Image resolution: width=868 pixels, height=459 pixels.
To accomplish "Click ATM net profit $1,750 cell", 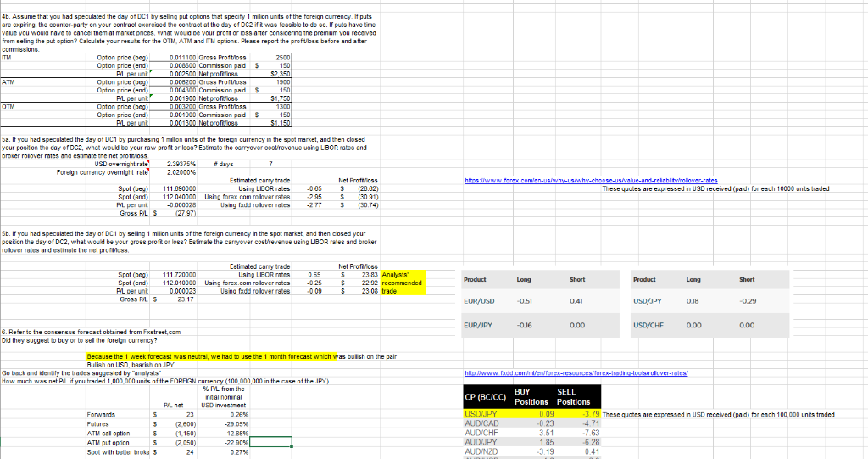I will coord(270,98).
